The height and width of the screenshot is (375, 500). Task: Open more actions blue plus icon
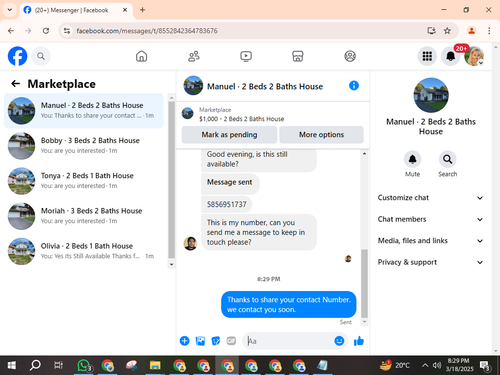184,341
